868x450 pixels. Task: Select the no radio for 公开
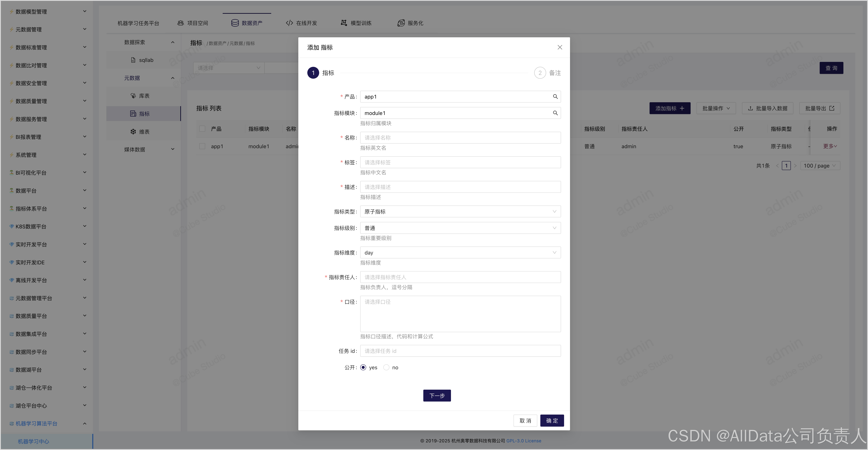pos(386,367)
